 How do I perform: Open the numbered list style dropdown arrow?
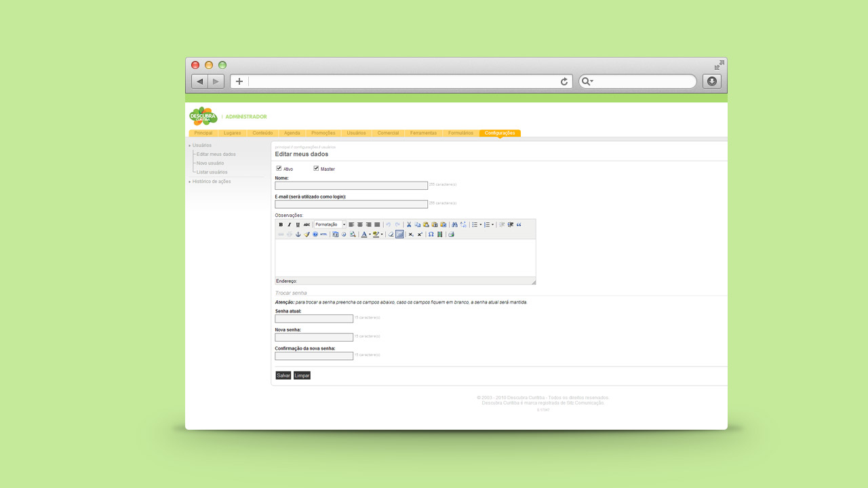pos(492,224)
